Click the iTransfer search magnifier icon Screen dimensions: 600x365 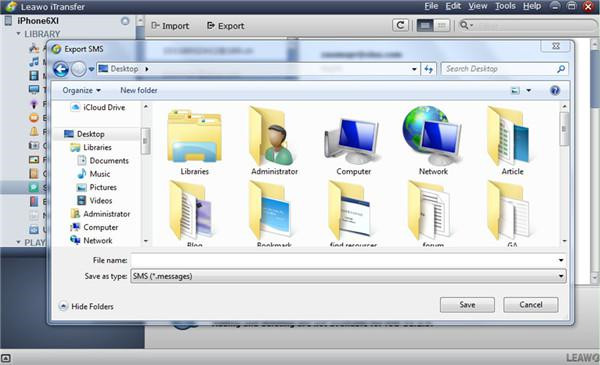464,25
